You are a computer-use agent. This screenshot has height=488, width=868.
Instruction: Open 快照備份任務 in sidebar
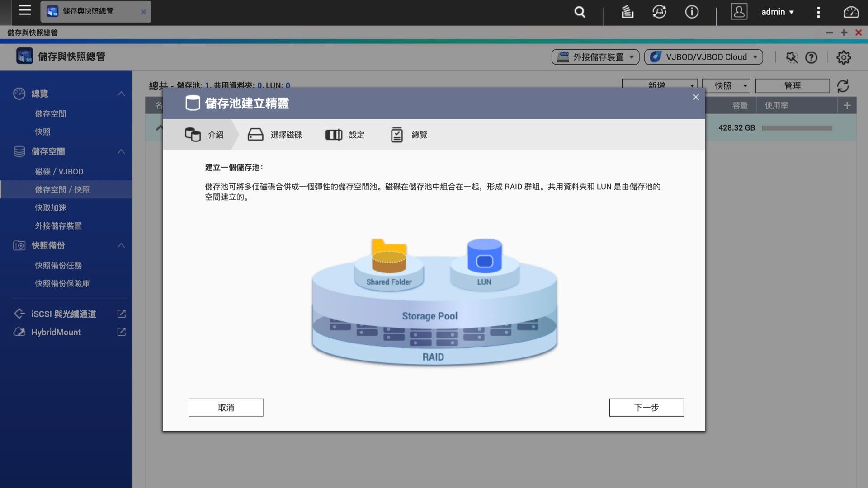58,266
